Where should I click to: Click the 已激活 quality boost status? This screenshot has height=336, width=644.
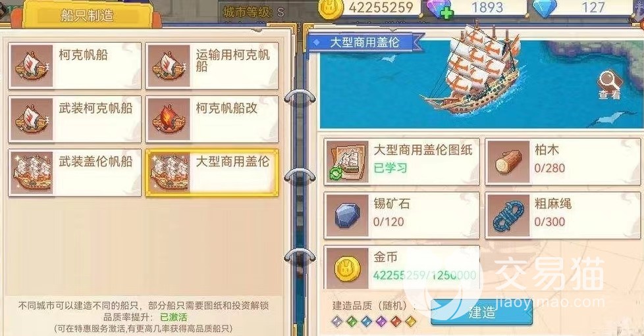coord(173,317)
